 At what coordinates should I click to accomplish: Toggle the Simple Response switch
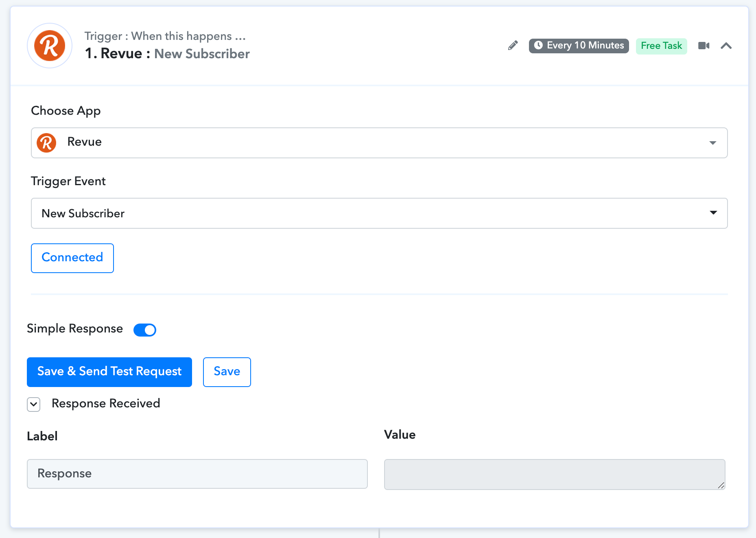145,330
